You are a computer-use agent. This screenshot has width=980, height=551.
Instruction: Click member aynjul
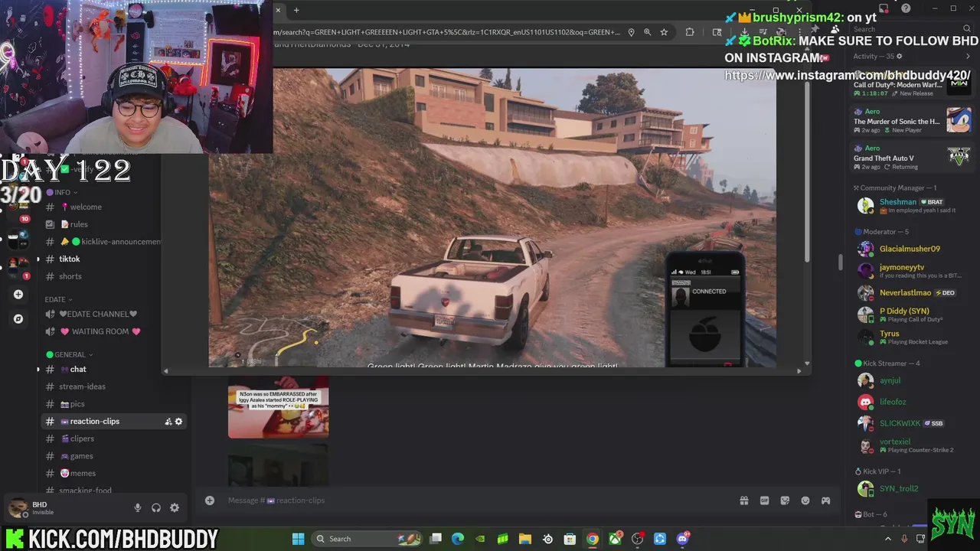pos(911,380)
